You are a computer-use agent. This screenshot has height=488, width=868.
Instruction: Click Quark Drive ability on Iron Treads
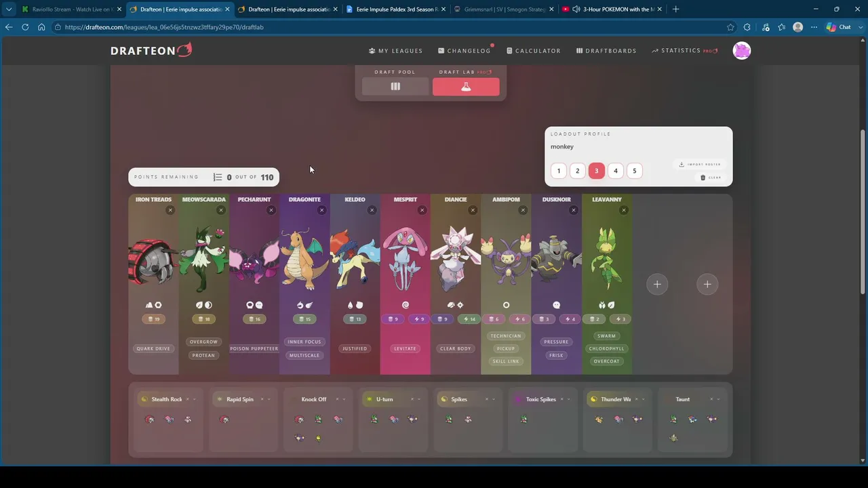pos(153,348)
